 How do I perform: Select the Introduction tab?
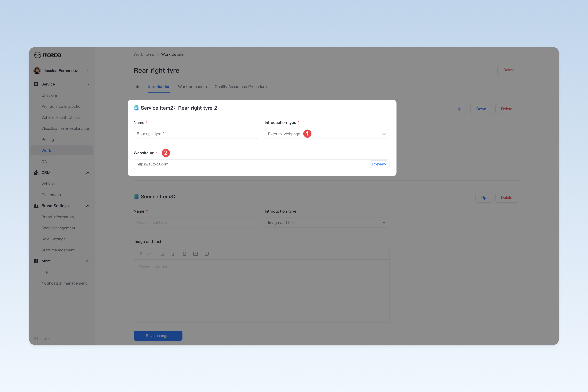tap(159, 87)
